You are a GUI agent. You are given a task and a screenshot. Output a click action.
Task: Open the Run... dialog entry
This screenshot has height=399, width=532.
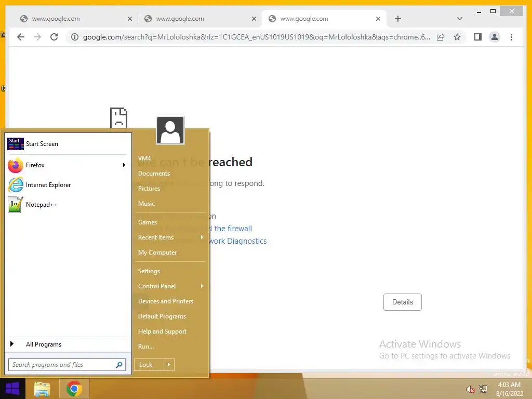[x=146, y=347]
